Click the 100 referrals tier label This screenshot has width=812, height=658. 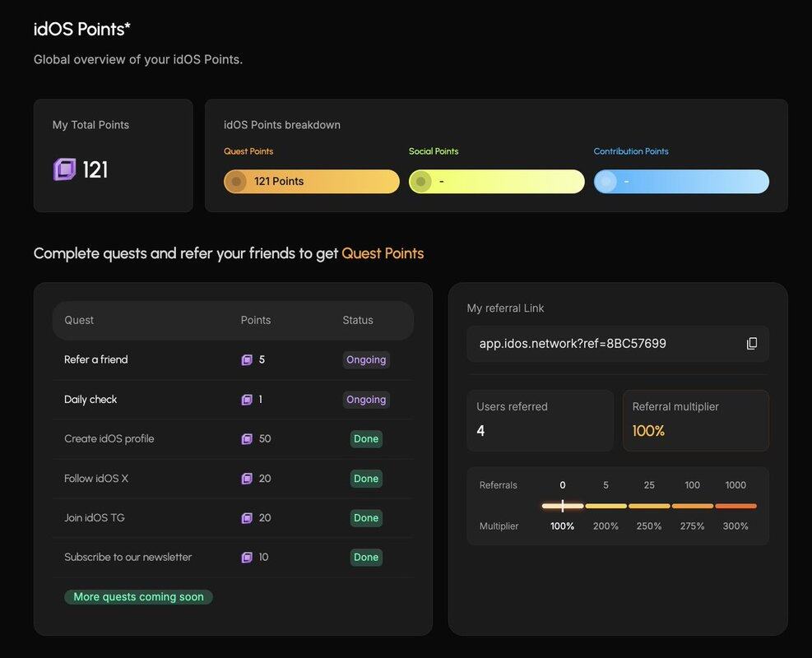tap(693, 485)
